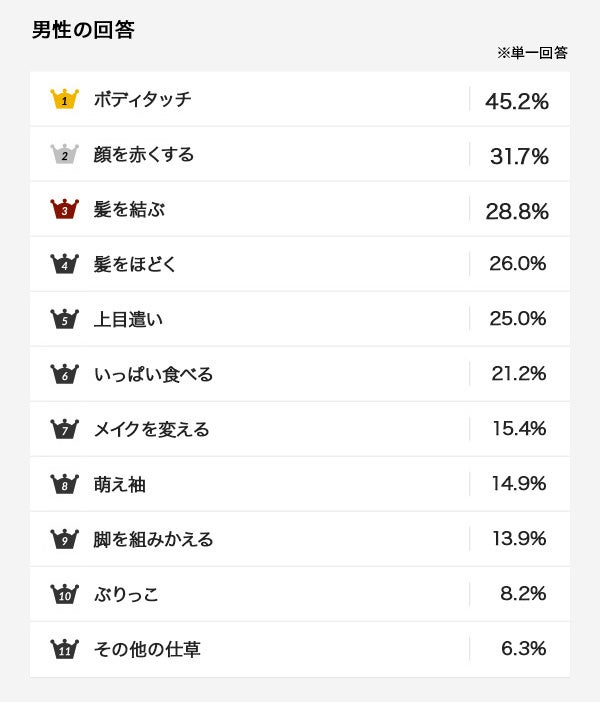The image size is (600, 702).
Task: Click the rank 11 crown icon
Action: click(64, 649)
